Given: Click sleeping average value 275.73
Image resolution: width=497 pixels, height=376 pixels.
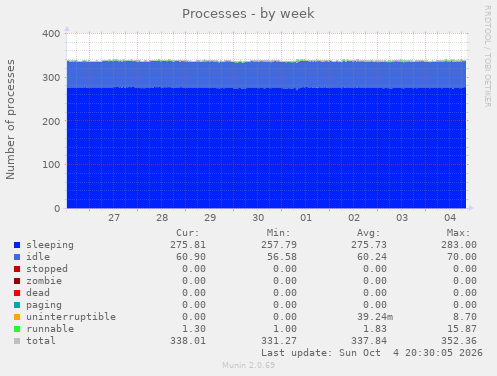Looking at the screenshot, I should (x=369, y=245).
